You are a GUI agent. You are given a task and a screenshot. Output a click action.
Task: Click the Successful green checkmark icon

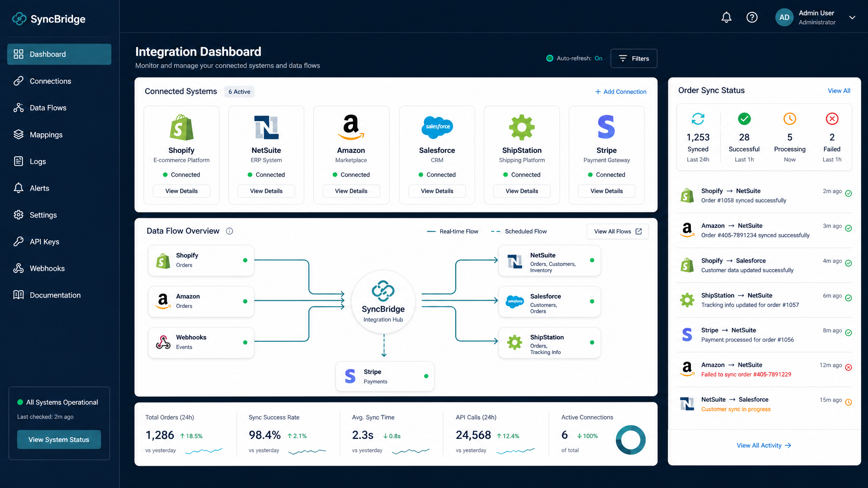coord(744,119)
